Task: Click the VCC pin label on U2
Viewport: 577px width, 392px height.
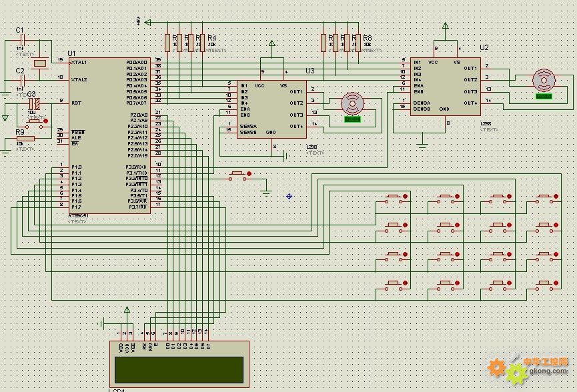Action: (433, 63)
